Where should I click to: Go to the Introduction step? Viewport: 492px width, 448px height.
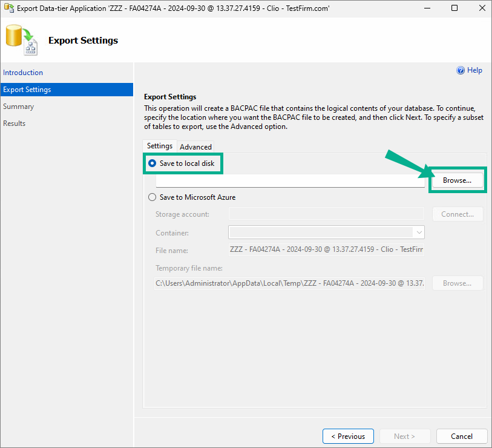[23, 73]
